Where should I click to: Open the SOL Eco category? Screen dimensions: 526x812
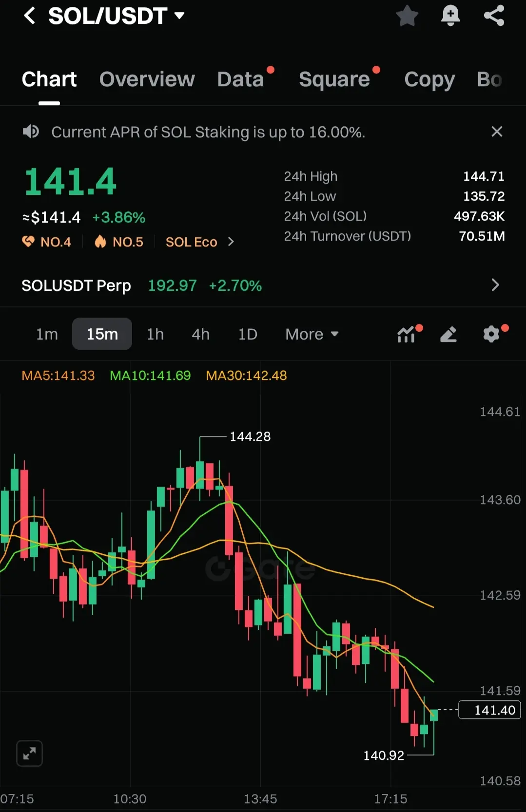tap(191, 242)
